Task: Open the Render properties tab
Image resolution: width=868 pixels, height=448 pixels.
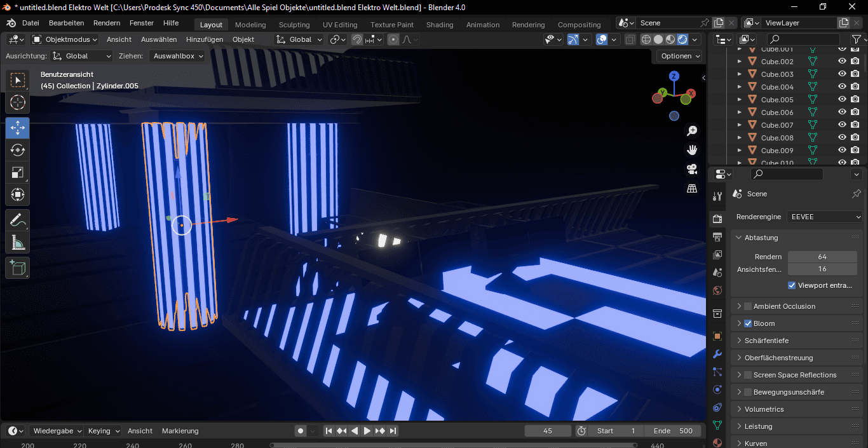Action: point(717,219)
